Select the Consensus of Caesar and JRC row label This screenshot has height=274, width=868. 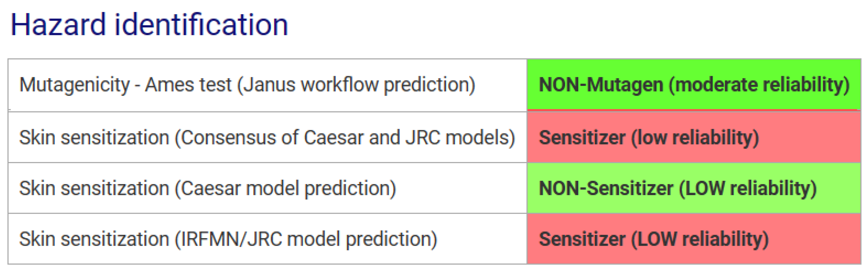pos(267,137)
